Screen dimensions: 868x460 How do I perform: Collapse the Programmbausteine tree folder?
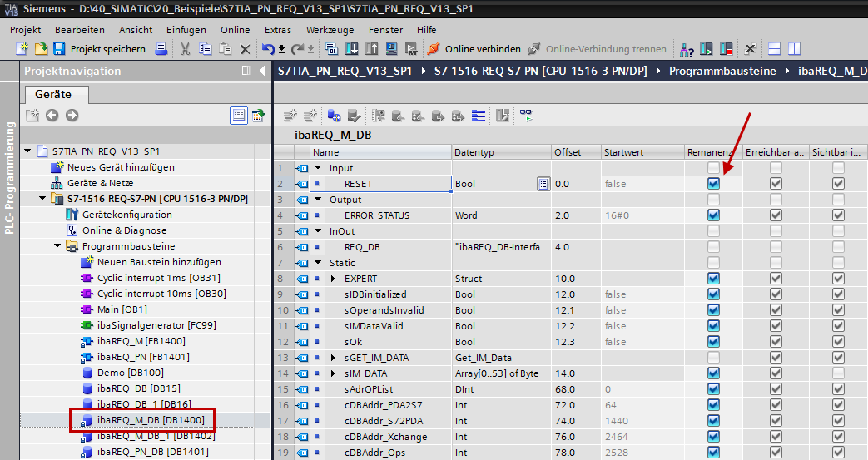[58, 246]
